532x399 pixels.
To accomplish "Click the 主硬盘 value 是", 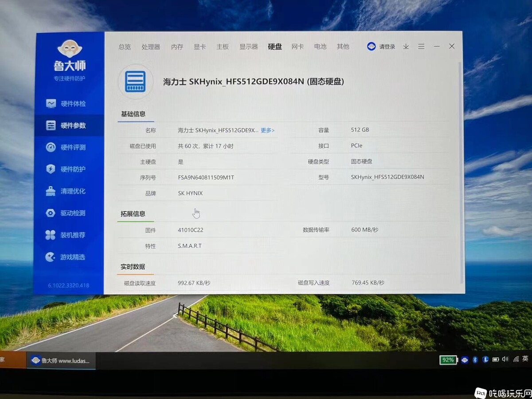I will pos(180,162).
